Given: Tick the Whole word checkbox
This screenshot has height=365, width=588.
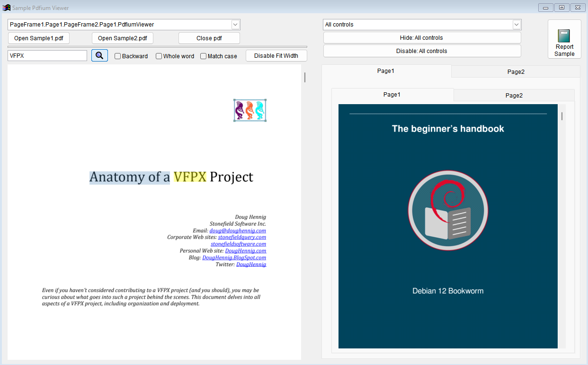Looking at the screenshot, I should click(159, 56).
